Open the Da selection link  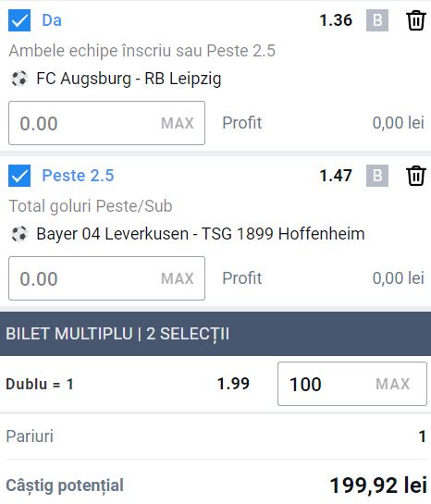52,20
